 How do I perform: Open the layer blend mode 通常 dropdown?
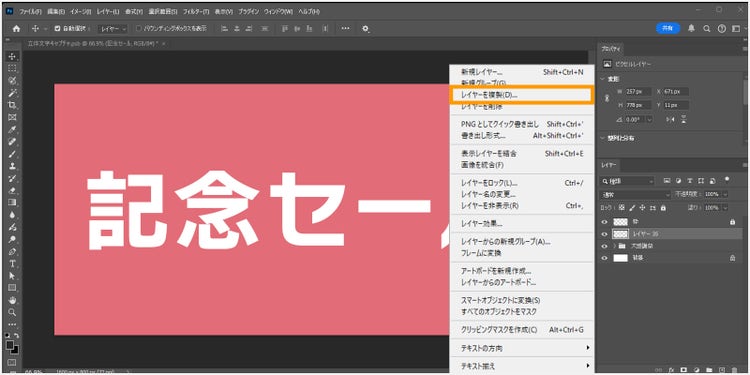pyautogui.click(x=636, y=195)
